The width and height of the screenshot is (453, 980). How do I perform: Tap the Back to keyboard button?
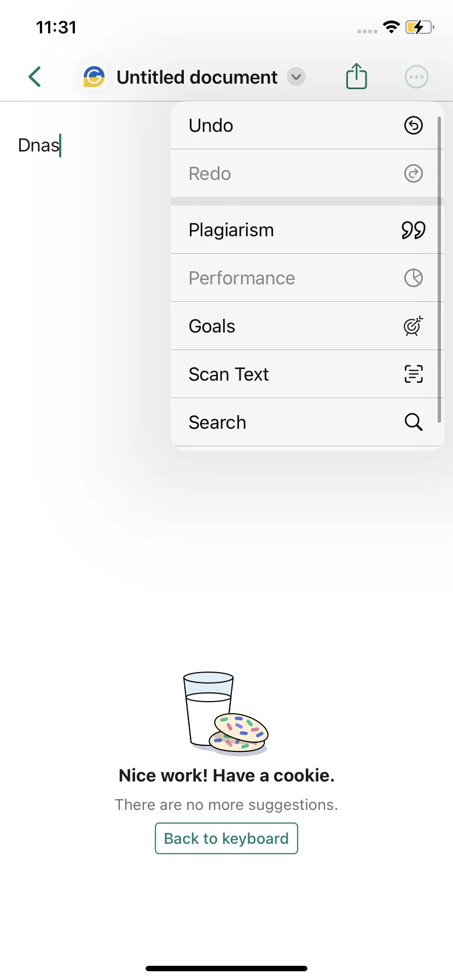(x=226, y=838)
